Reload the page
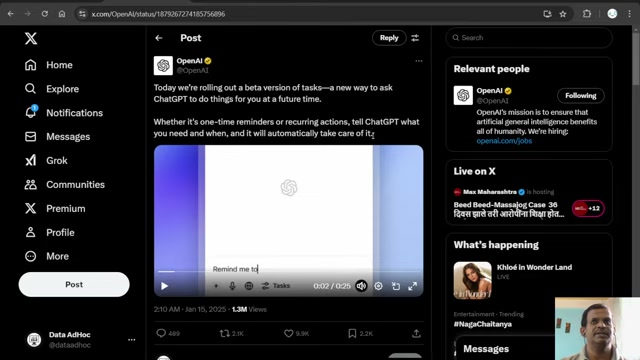 pyautogui.click(x=44, y=14)
